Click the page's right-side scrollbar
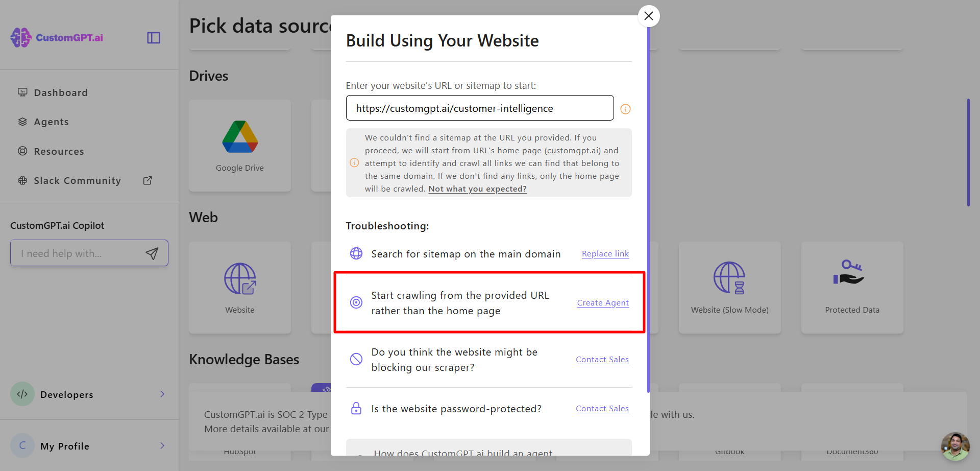Viewport: 980px width, 471px height. 968,152
